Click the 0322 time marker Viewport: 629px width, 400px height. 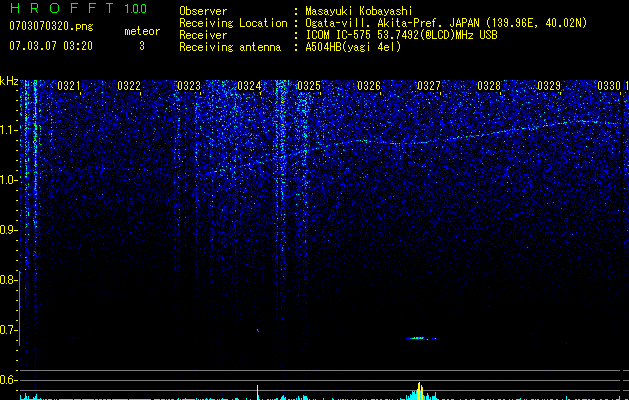click(x=129, y=86)
